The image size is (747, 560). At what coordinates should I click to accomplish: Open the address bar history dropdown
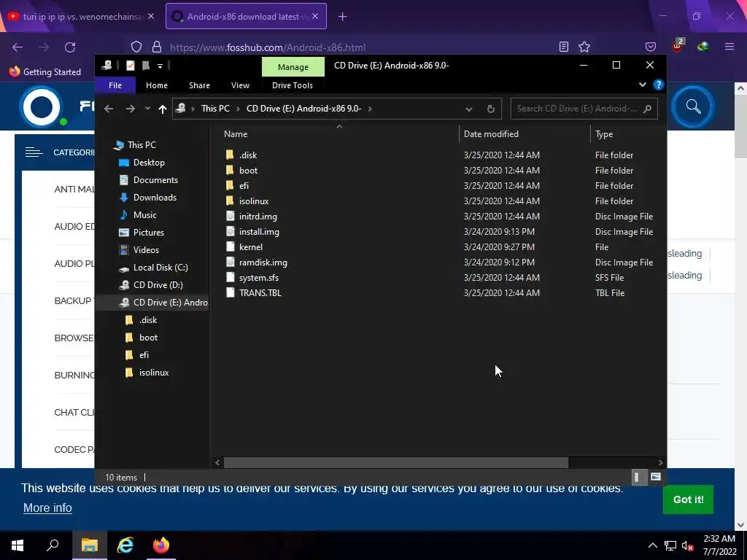point(469,109)
